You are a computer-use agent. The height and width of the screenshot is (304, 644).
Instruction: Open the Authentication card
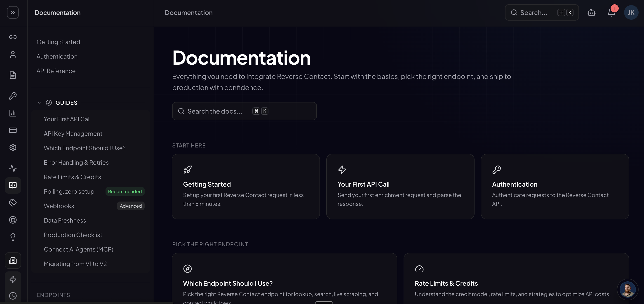pyautogui.click(x=555, y=187)
